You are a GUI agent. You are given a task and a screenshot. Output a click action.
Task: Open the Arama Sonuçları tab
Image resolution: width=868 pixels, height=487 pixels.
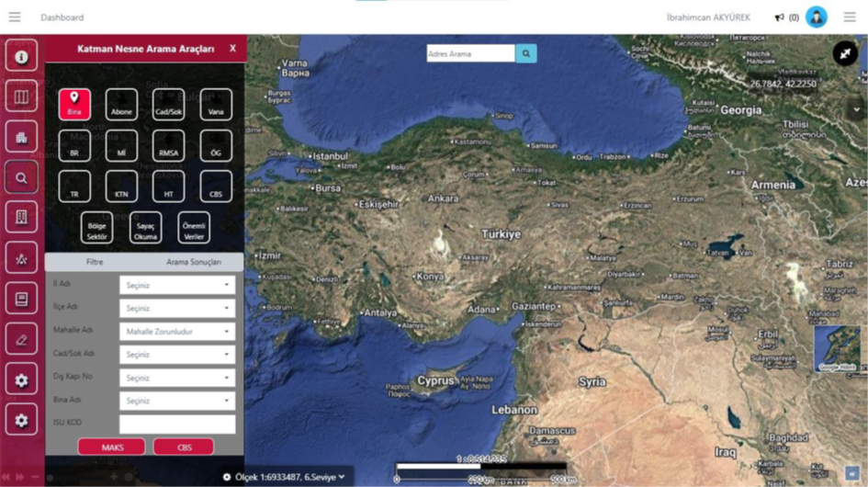pyautogui.click(x=193, y=262)
